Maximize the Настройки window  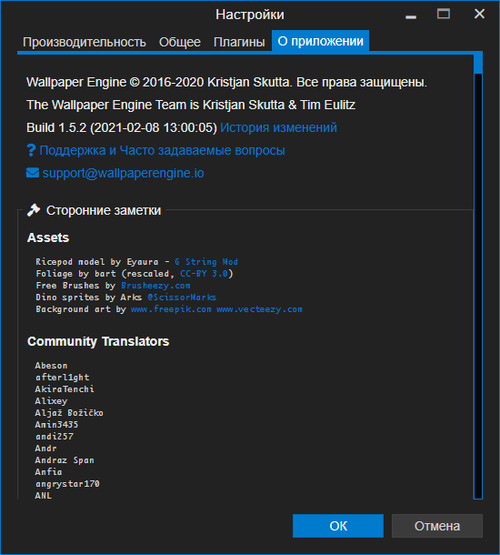pyautogui.click(x=443, y=14)
